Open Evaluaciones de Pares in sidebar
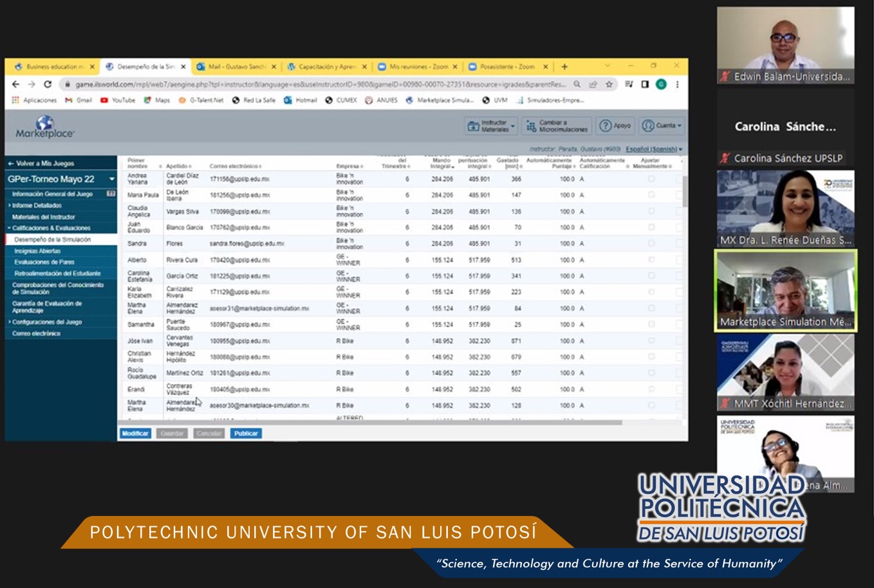This screenshot has width=874, height=588. pyautogui.click(x=44, y=262)
